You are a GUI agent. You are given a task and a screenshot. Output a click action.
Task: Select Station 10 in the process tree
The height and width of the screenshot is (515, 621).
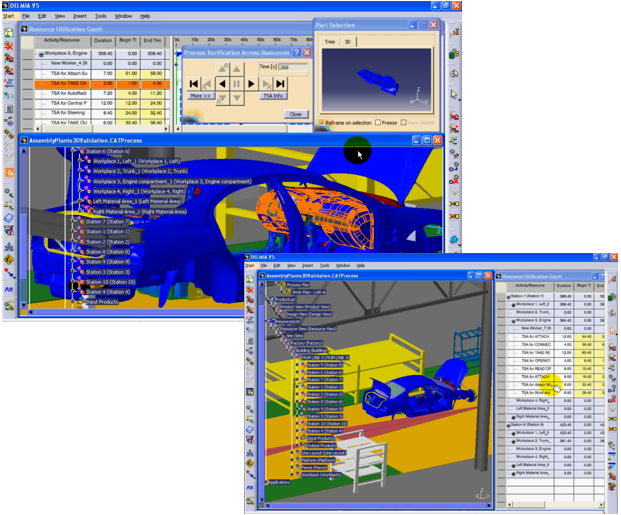pyautogui.click(x=110, y=282)
